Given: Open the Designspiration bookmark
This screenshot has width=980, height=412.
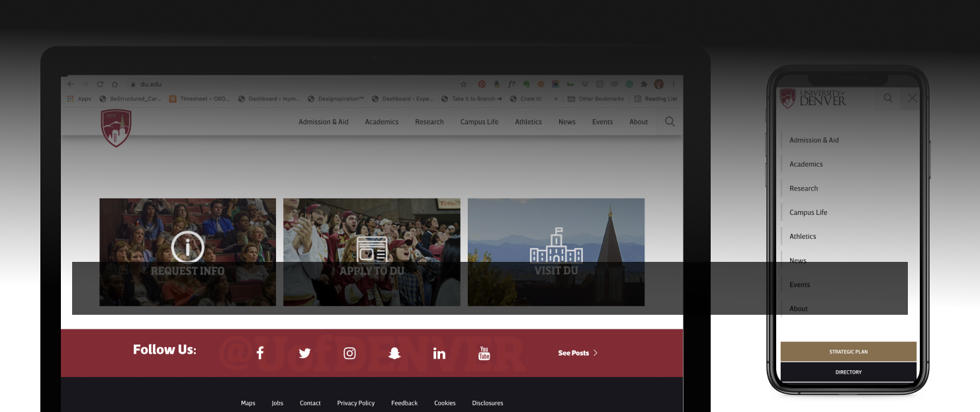Looking at the screenshot, I should click(x=336, y=99).
